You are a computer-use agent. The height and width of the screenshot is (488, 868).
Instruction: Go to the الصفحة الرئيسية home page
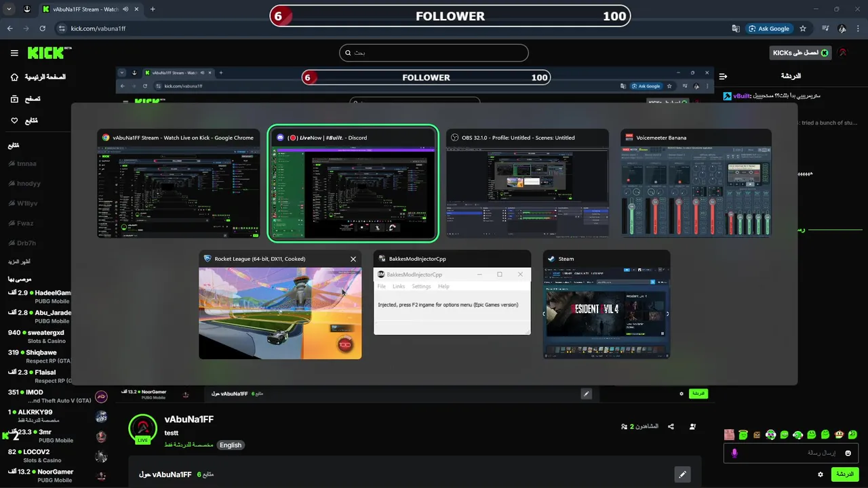click(x=38, y=77)
